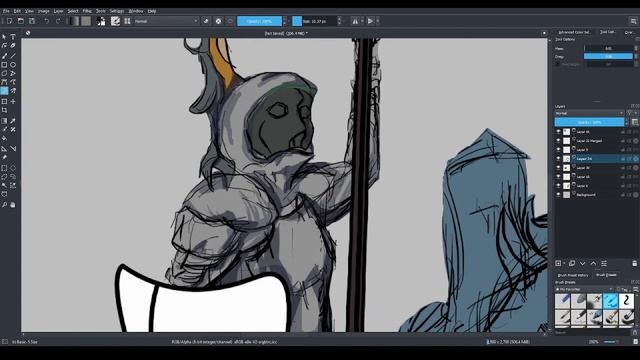640x360 pixels.
Task: Redo the last undone action
Action: (x=58, y=21)
